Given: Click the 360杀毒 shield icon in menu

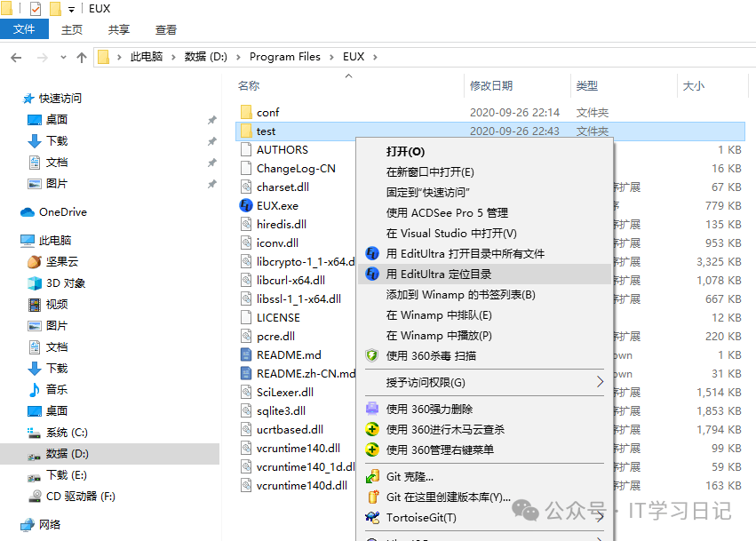Looking at the screenshot, I should click(x=372, y=355).
